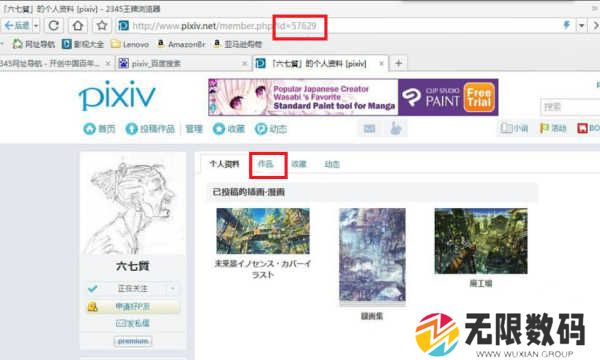
Task: Go to pixiv 首页 home
Action: 99,129
